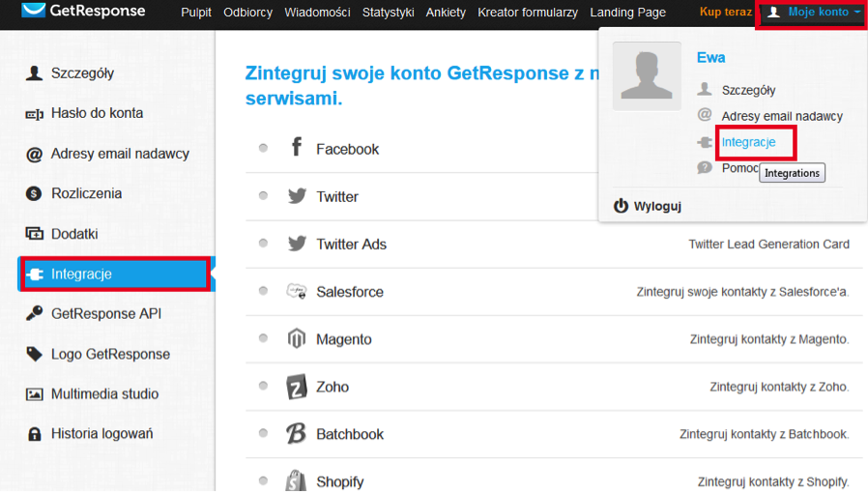Click the Magento logo icon
This screenshot has width=868, height=492.
tap(297, 338)
